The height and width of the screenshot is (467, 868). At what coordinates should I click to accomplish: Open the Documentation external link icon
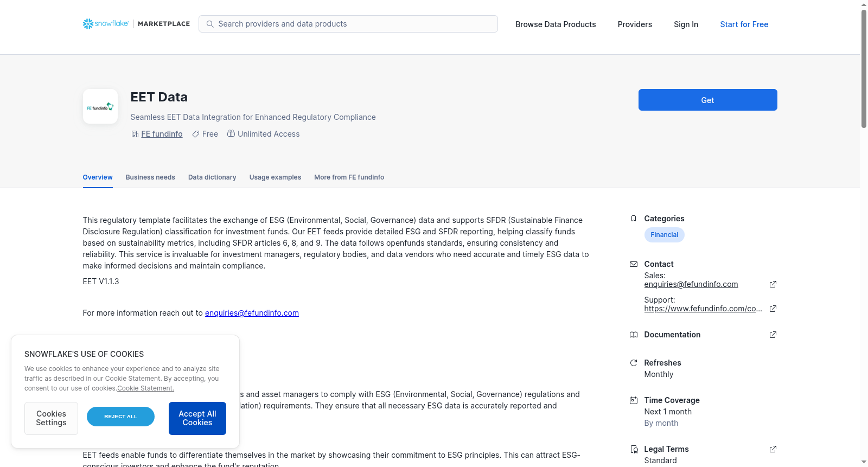[x=773, y=335]
